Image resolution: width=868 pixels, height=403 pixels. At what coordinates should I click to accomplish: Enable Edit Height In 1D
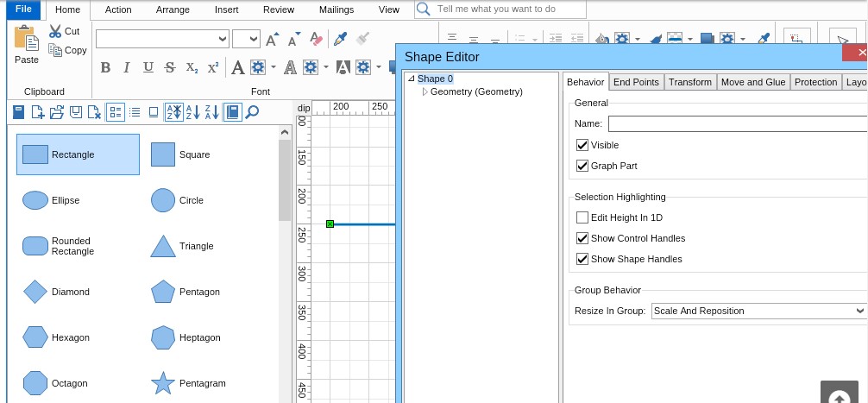click(582, 217)
